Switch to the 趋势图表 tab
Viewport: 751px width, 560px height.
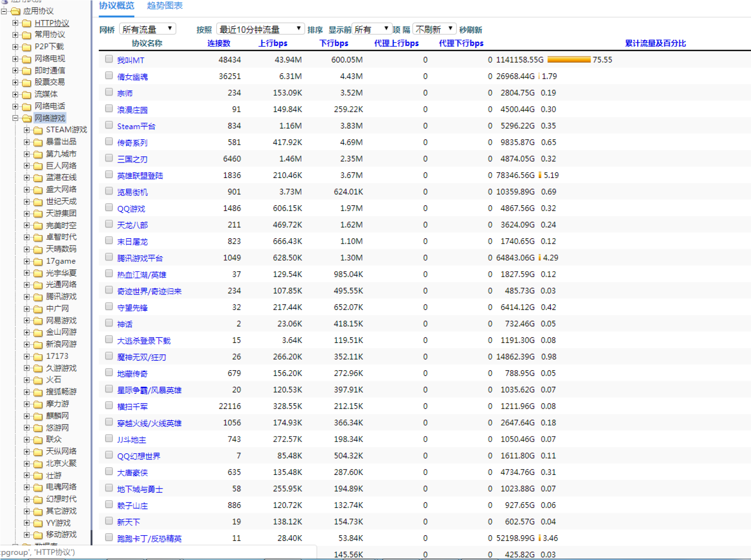pos(165,6)
